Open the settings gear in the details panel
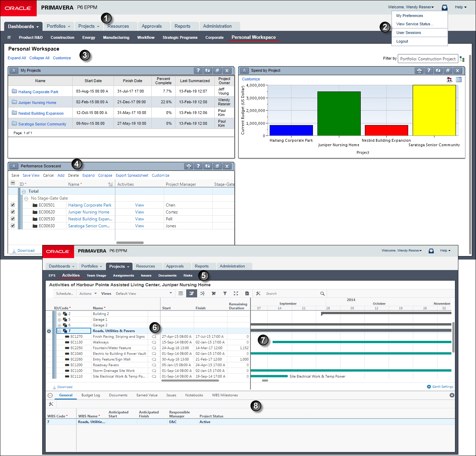 (452, 395)
